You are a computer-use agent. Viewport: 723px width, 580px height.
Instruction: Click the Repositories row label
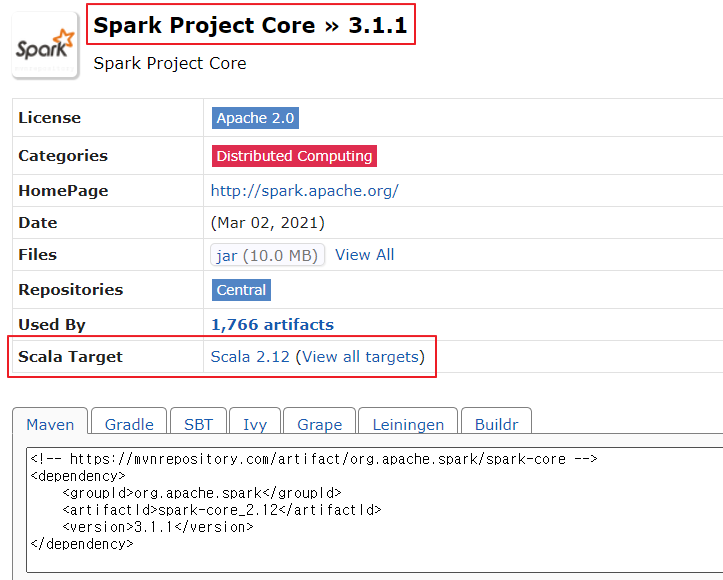coord(71,290)
